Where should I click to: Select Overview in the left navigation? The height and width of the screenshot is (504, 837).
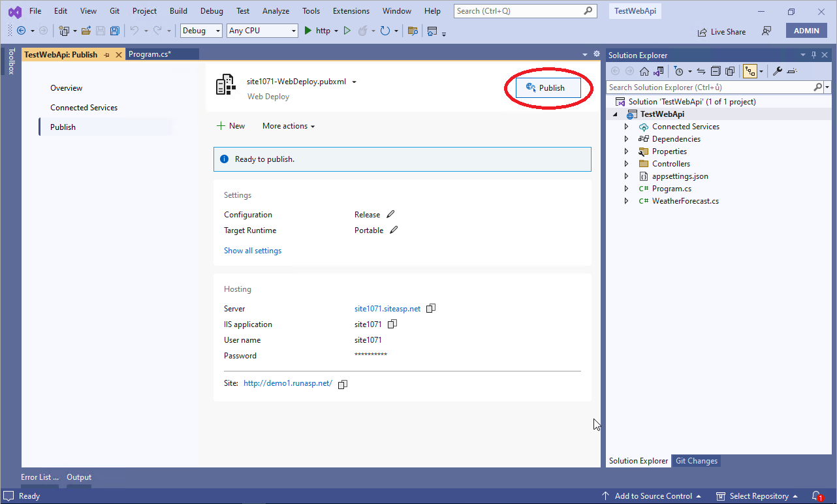tap(67, 88)
